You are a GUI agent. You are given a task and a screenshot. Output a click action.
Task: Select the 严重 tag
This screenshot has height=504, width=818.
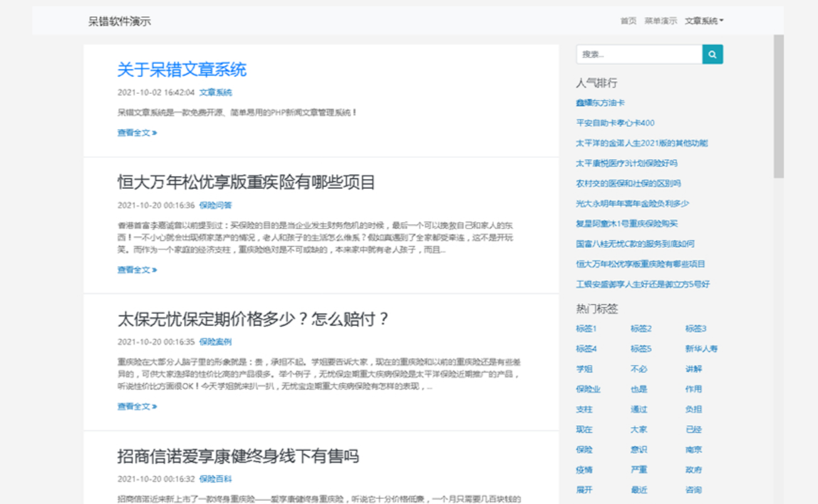(x=639, y=470)
